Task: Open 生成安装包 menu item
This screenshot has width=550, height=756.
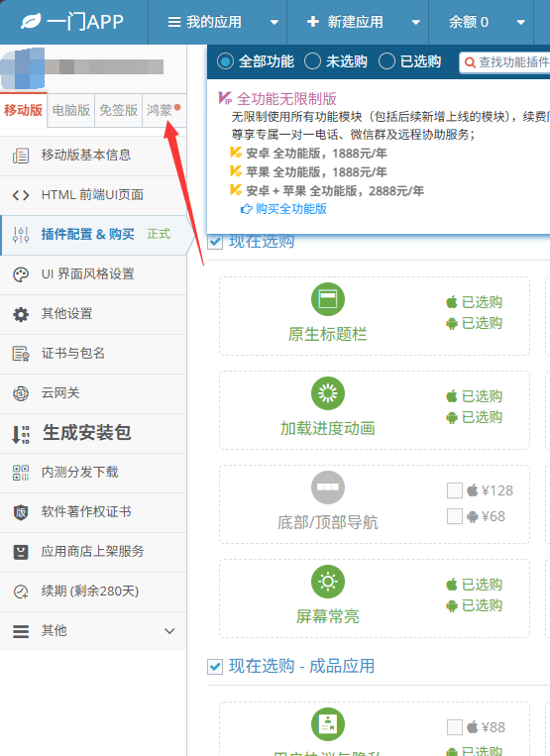Action: [93, 433]
